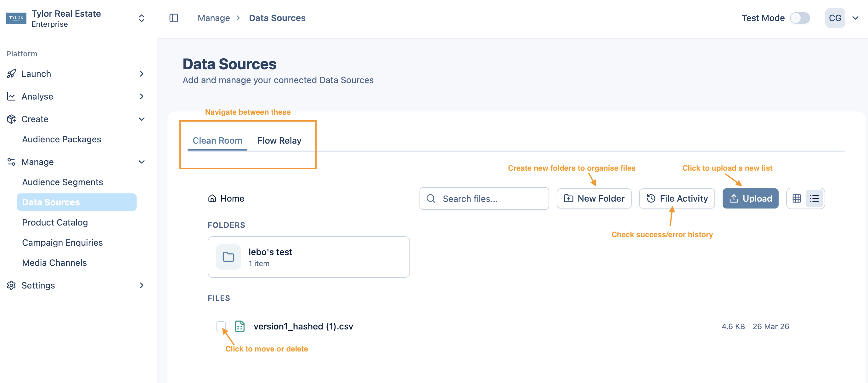Check the version1_hashed file checkbox
Viewport: 868px width, 383px height.
tap(221, 326)
